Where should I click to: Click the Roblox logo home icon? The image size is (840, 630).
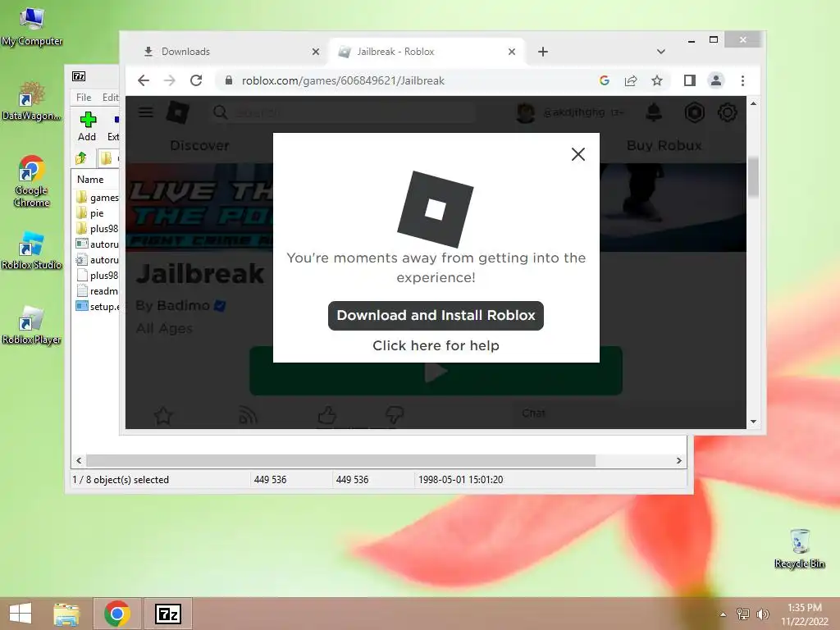pyautogui.click(x=177, y=112)
